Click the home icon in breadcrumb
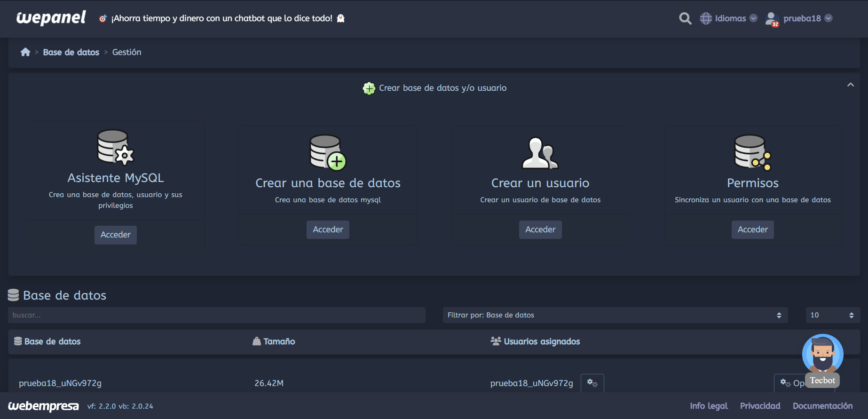This screenshot has width=868, height=419. coord(25,52)
